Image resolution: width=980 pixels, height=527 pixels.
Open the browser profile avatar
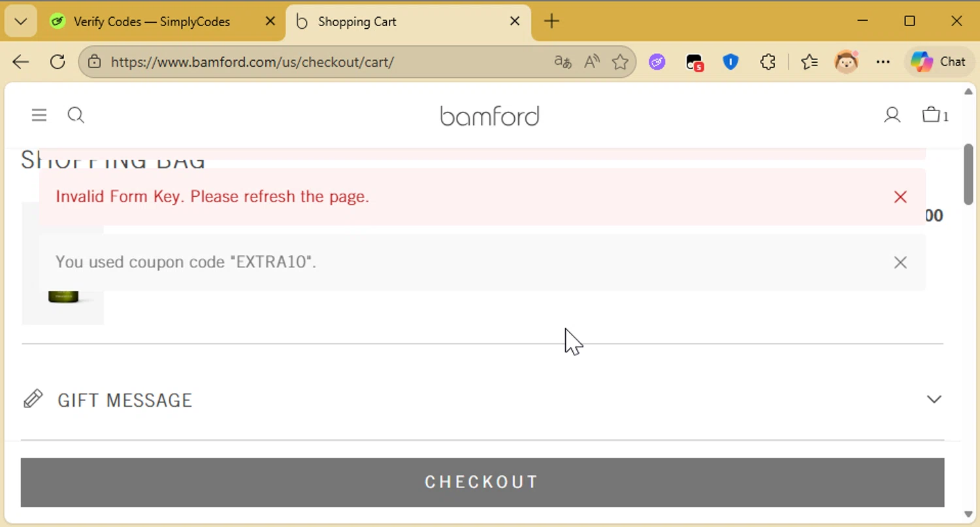point(847,62)
